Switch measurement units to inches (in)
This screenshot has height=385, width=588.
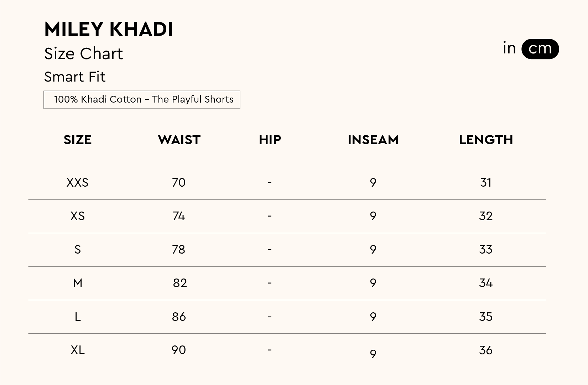509,48
